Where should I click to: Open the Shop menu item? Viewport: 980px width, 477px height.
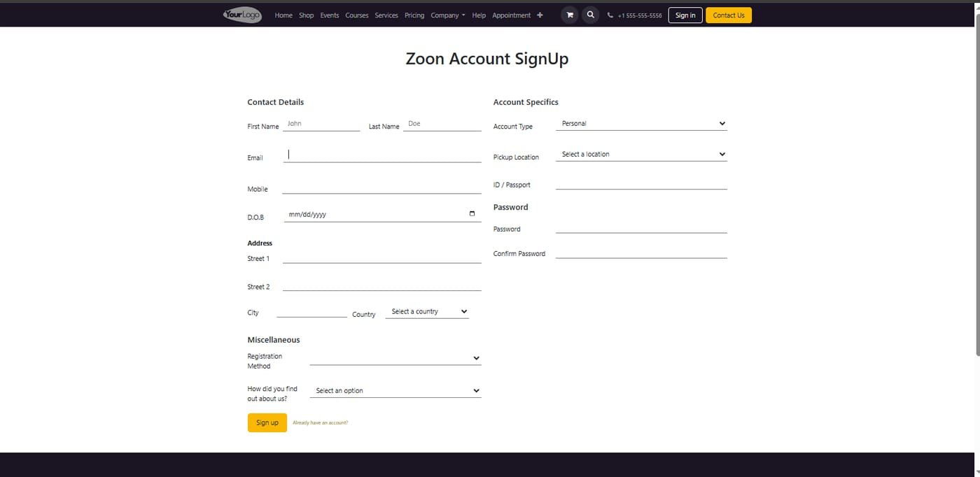point(307,15)
